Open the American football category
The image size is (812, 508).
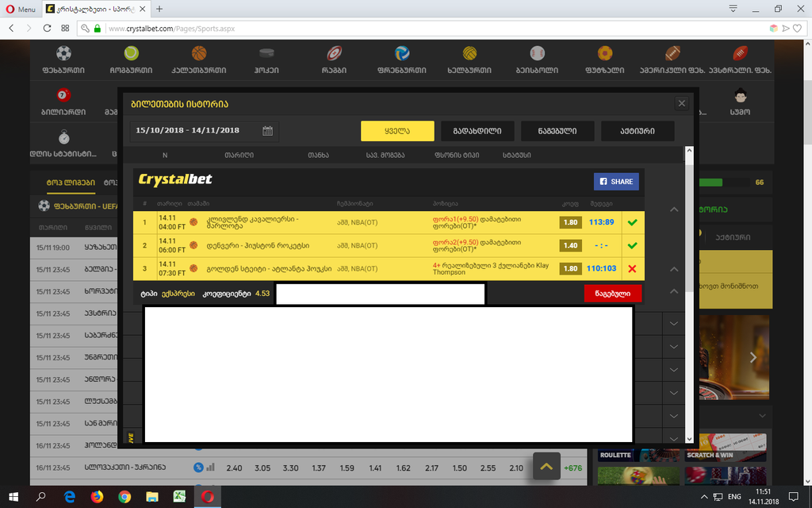[672, 53]
